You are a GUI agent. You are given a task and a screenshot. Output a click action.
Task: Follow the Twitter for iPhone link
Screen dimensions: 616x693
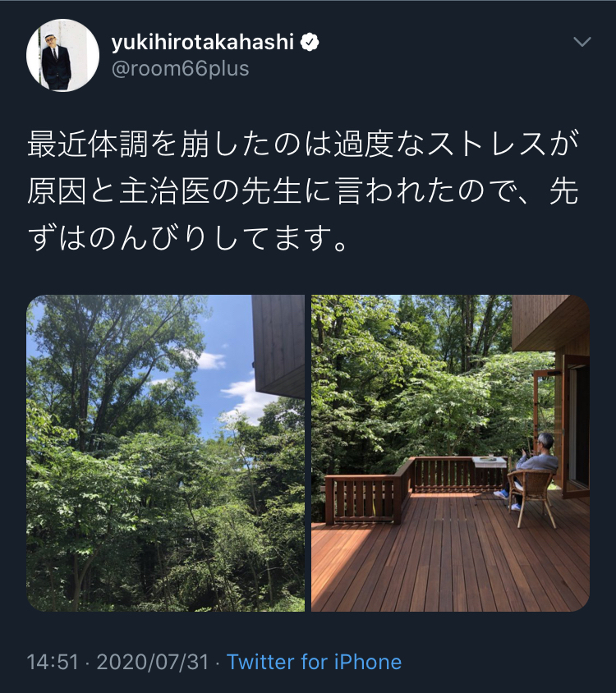click(x=314, y=662)
